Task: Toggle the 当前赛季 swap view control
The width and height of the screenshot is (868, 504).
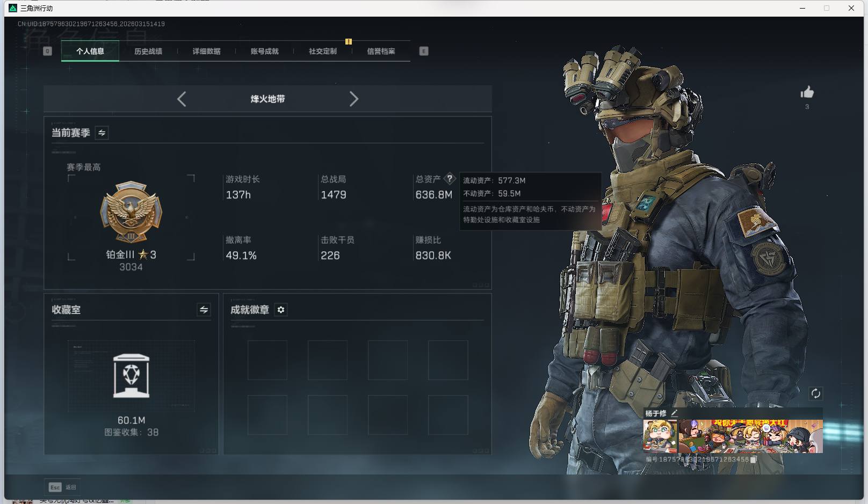Action: (101, 133)
